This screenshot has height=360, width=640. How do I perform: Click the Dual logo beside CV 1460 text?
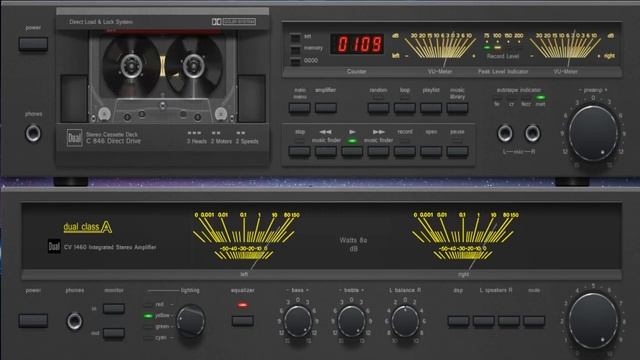[x=54, y=247]
